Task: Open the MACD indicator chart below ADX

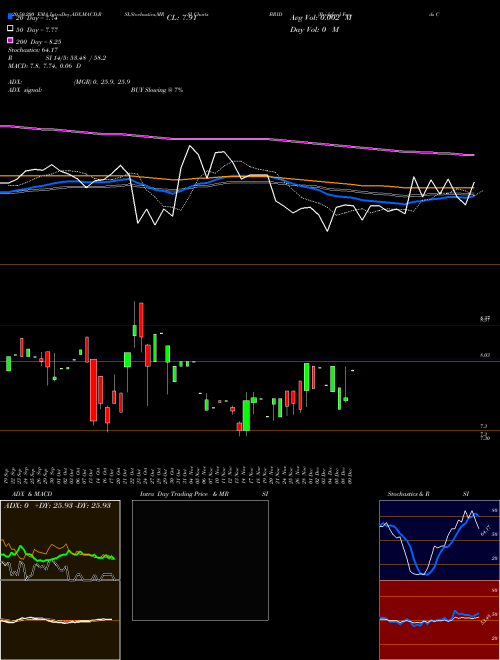Action: 60,620
